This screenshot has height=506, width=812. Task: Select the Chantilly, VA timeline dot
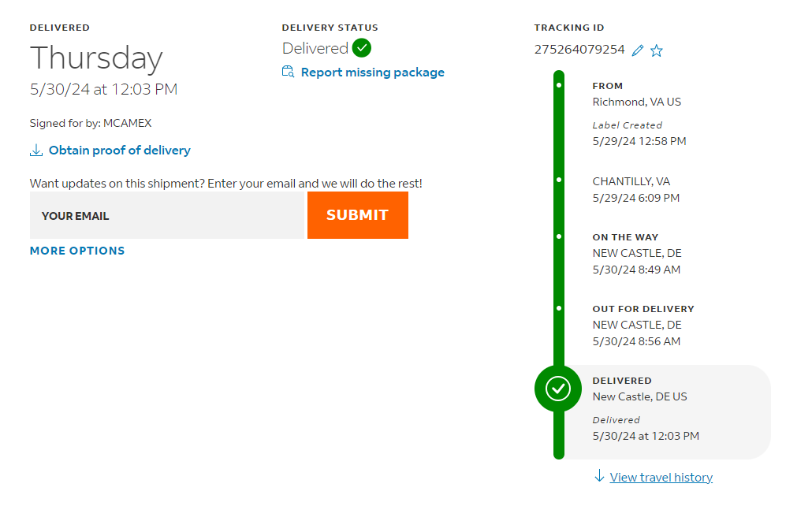click(559, 180)
